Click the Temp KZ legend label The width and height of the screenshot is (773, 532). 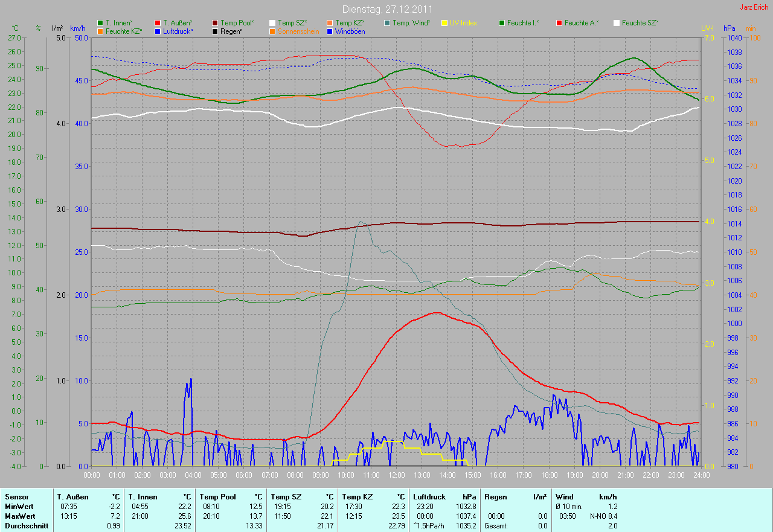pos(350,23)
